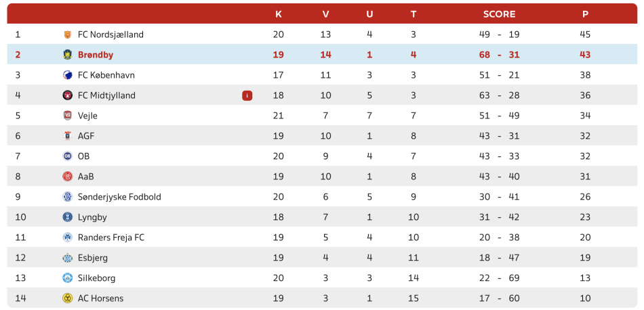Click the SCORE column header

pyautogui.click(x=499, y=14)
